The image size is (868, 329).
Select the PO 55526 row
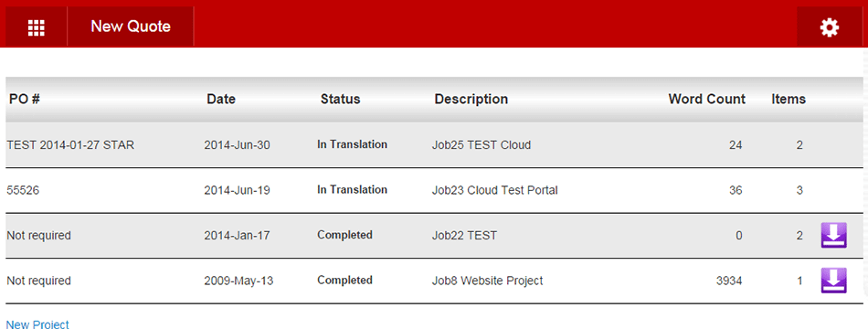(x=434, y=190)
